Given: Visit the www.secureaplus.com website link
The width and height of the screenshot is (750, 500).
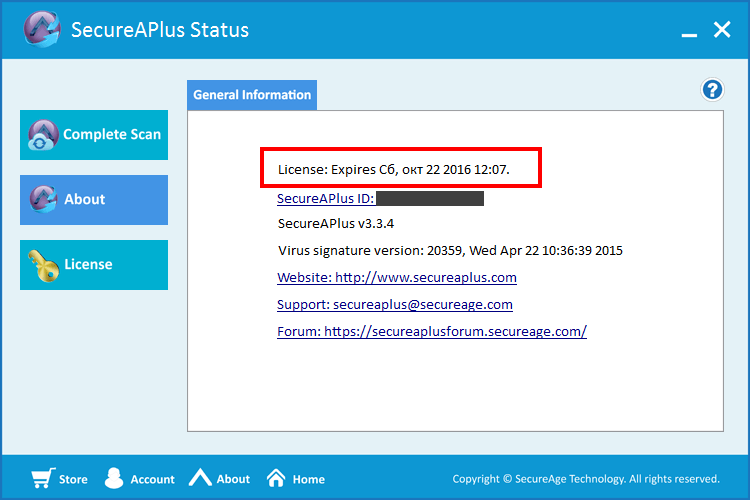Looking at the screenshot, I should 397,278.
